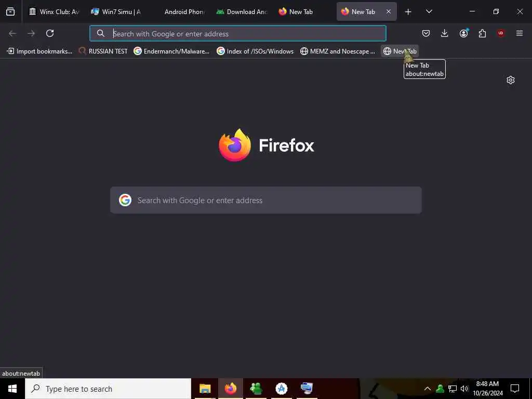The image size is (532, 399).
Task: Focus the address bar search field
Action: (238, 34)
